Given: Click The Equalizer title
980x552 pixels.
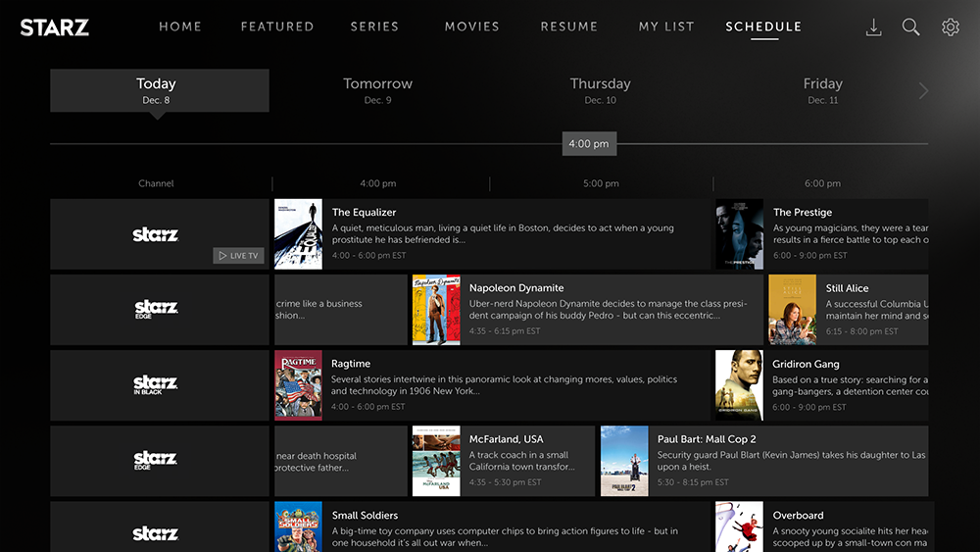Looking at the screenshot, I should point(364,213).
